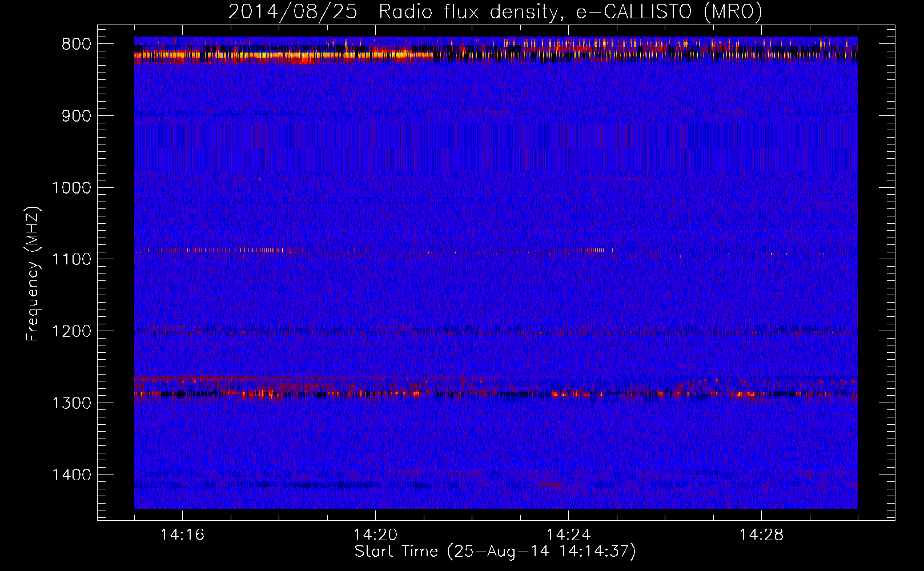Image resolution: width=924 pixels, height=571 pixels.
Task: Click the 14:16 time axis label
Action: (x=182, y=535)
